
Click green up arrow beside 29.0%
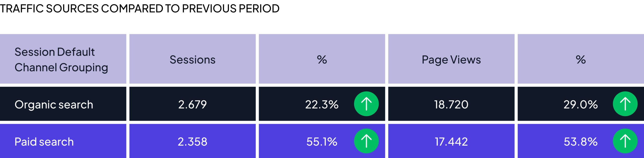[625, 104]
